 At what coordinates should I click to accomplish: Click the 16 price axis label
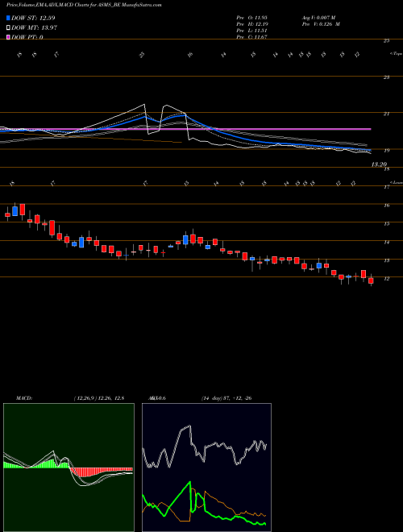pyautogui.click(x=386, y=206)
